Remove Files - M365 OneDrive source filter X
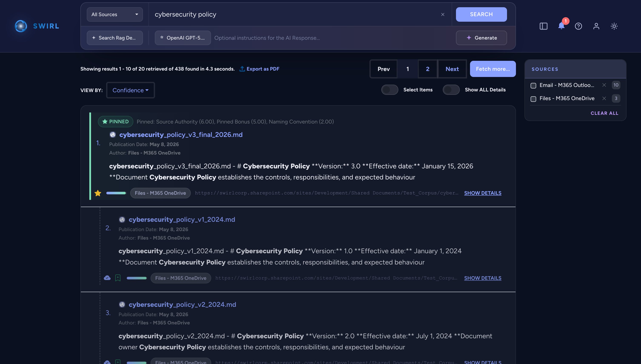This screenshot has height=364, width=641. [604, 98]
